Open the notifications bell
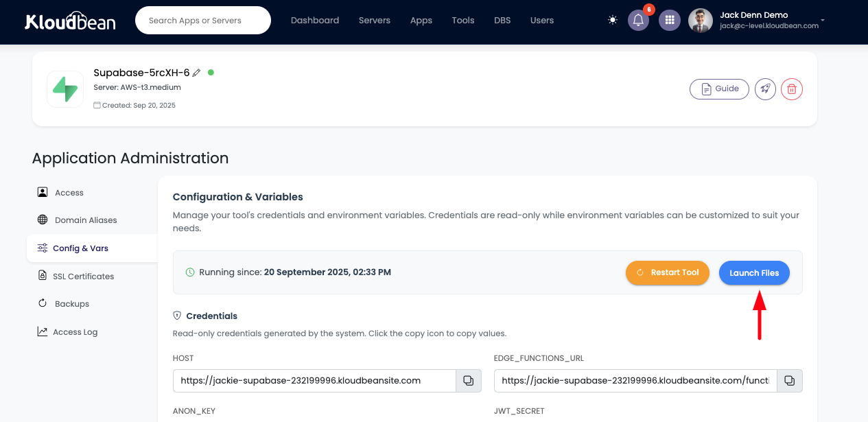The height and width of the screenshot is (422, 868). coord(638,21)
